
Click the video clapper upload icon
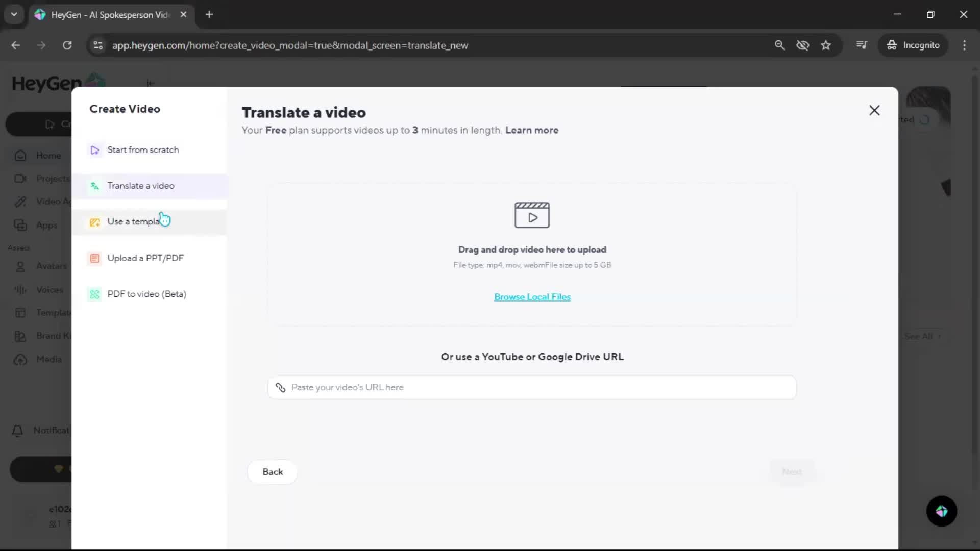point(532,215)
